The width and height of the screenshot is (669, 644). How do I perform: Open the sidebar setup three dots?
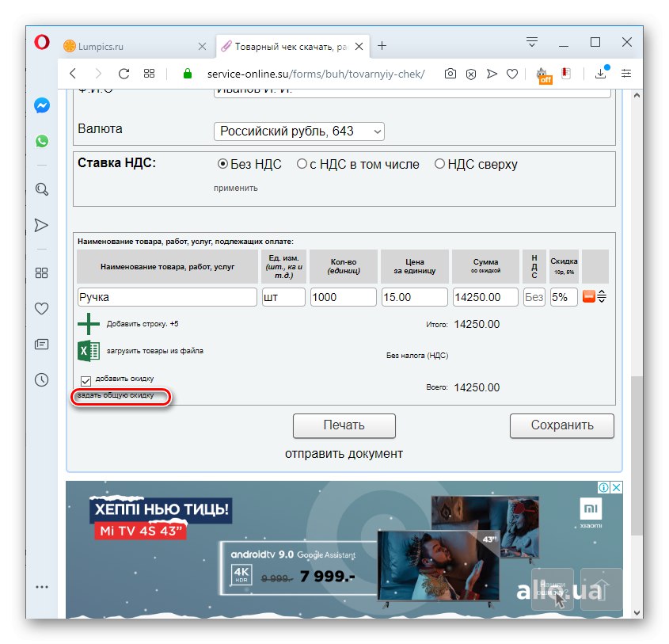tap(42, 587)
